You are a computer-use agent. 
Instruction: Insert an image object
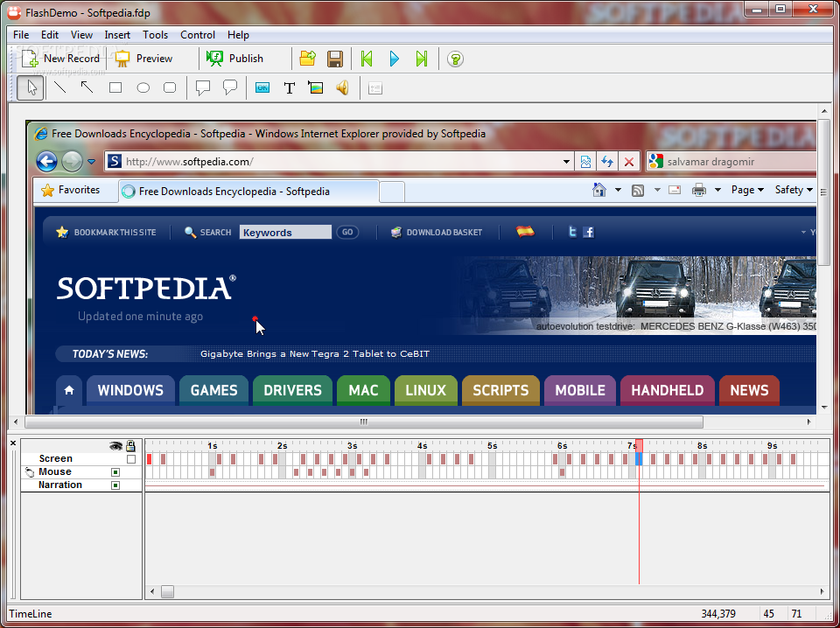click(316, 87)
